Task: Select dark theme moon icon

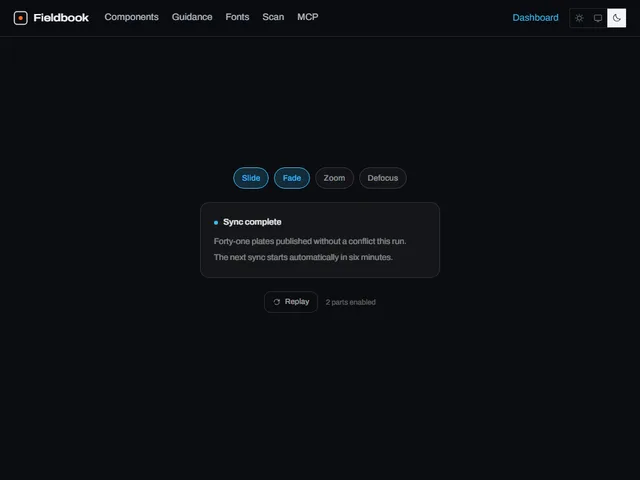Action: [616, 18]
